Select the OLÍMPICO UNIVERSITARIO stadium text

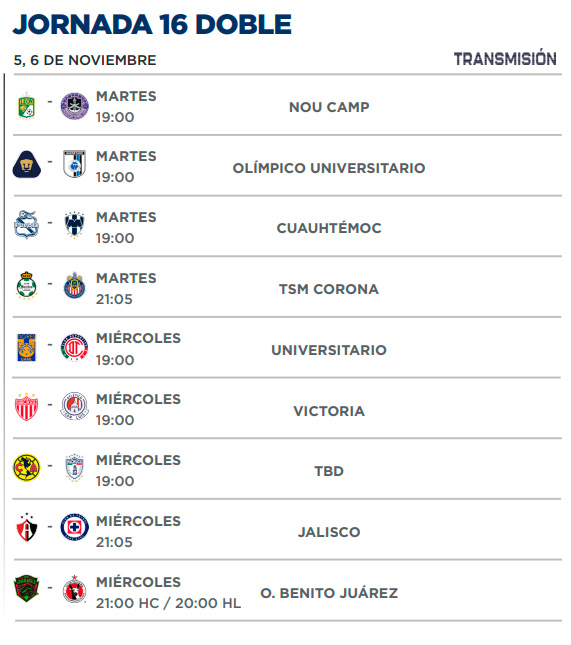(329, 168)
